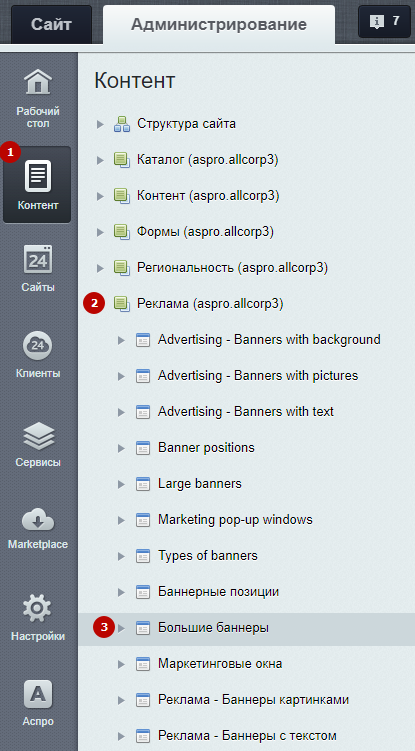Open Реклама (aspro.allcorp3) section
The height and width of the screenshot is (751, 415).
tap(210, 303)
